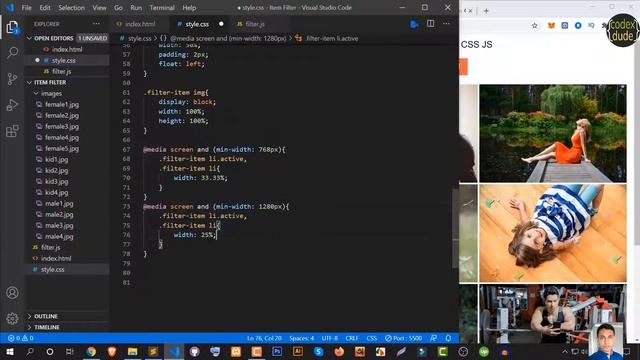Click Live Server Port: 5500 in status bar

tap(403, 338)
